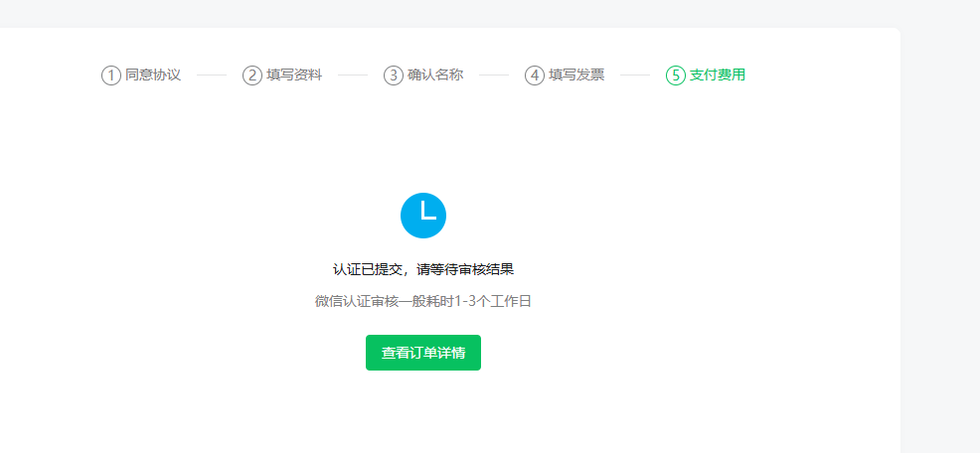Select the active 支付费用 step label

[718, 75]
